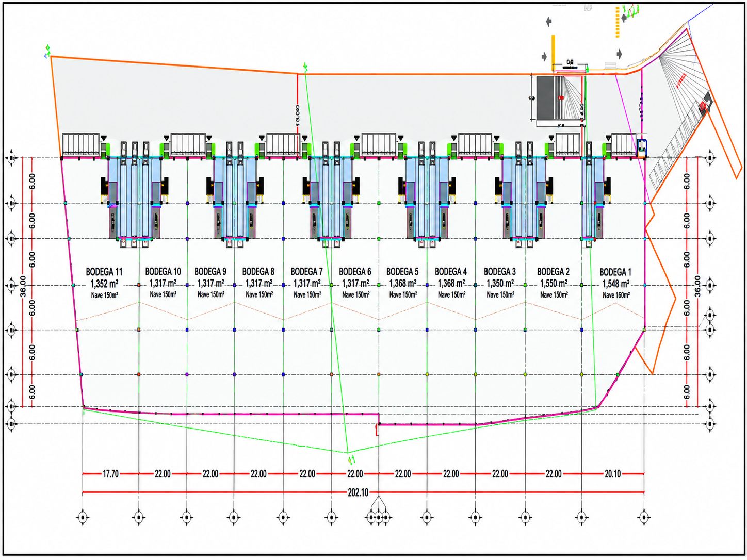Click the 1,368 m² area of BODEGA 5

(403, 283)
